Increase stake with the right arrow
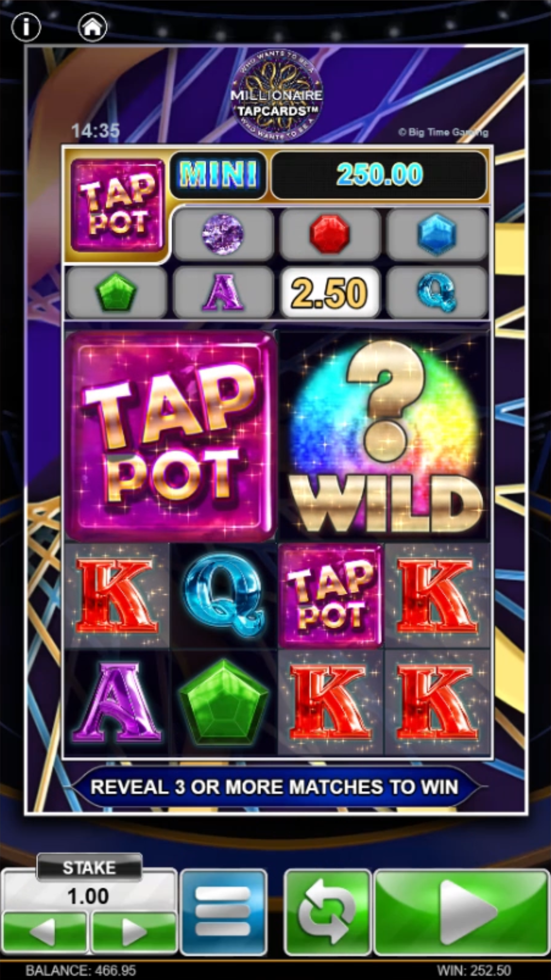 134,932
